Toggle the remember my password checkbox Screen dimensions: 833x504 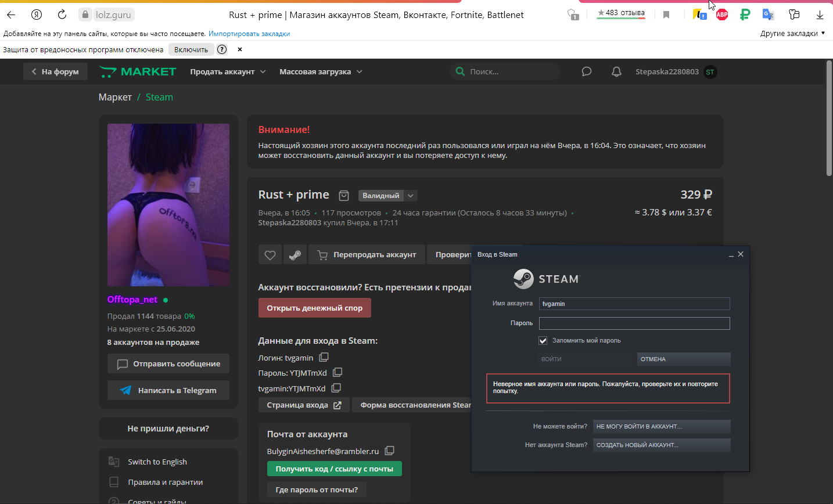pyautogui.click(x=543, y=340)
